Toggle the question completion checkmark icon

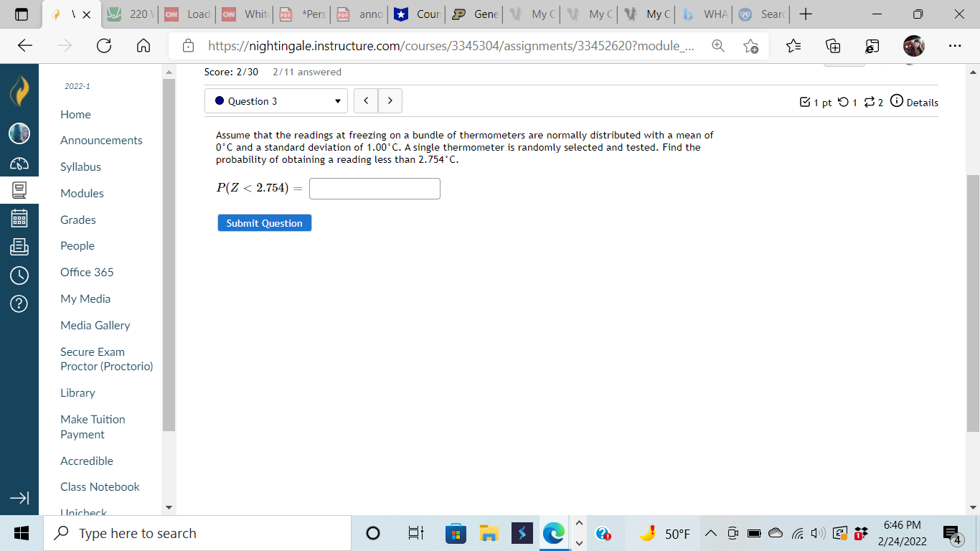pos(806,101)
